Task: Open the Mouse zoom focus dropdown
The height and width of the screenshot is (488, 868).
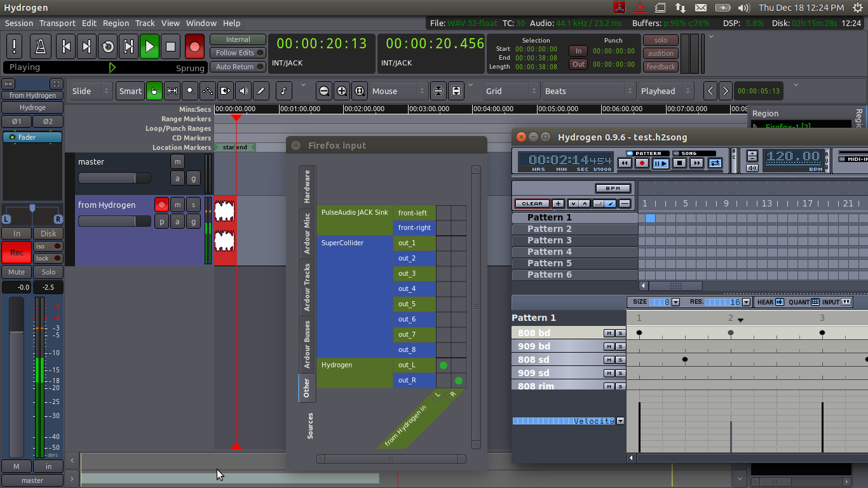Action: pyautogui.click(x=398, y=91)
